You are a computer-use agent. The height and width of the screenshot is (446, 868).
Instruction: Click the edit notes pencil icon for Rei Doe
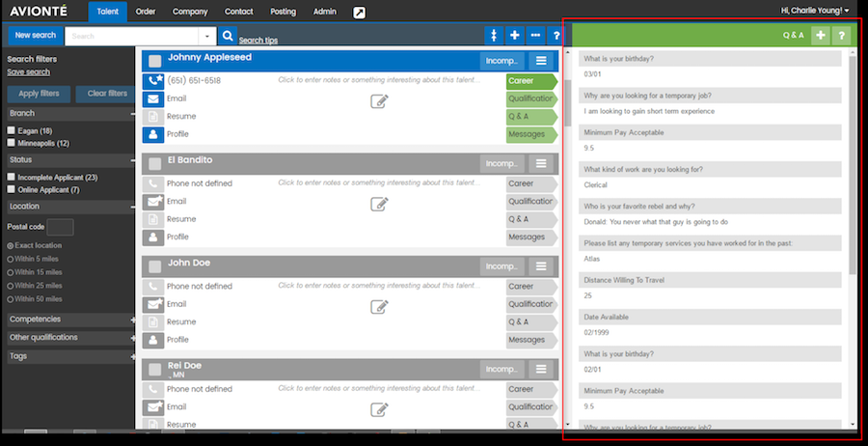(x=379, y=409)
